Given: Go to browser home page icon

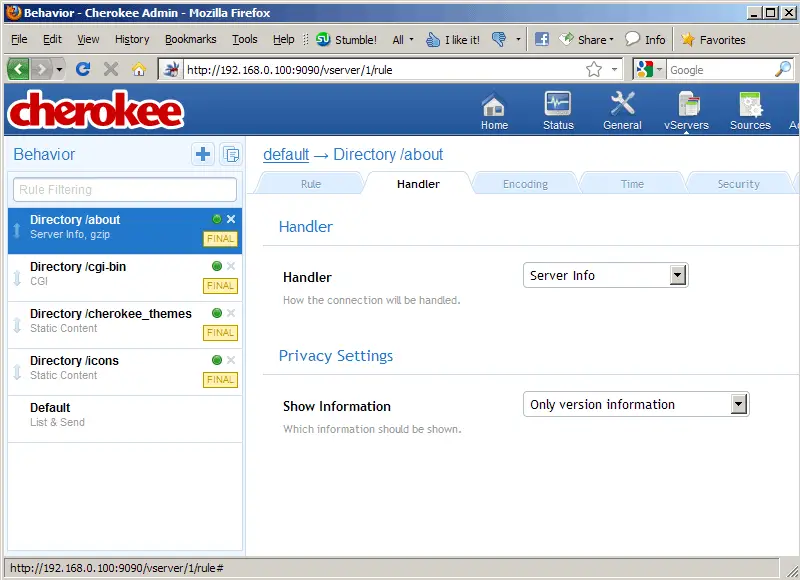Looking at the screenshot, I should click(x=139, y=69).
